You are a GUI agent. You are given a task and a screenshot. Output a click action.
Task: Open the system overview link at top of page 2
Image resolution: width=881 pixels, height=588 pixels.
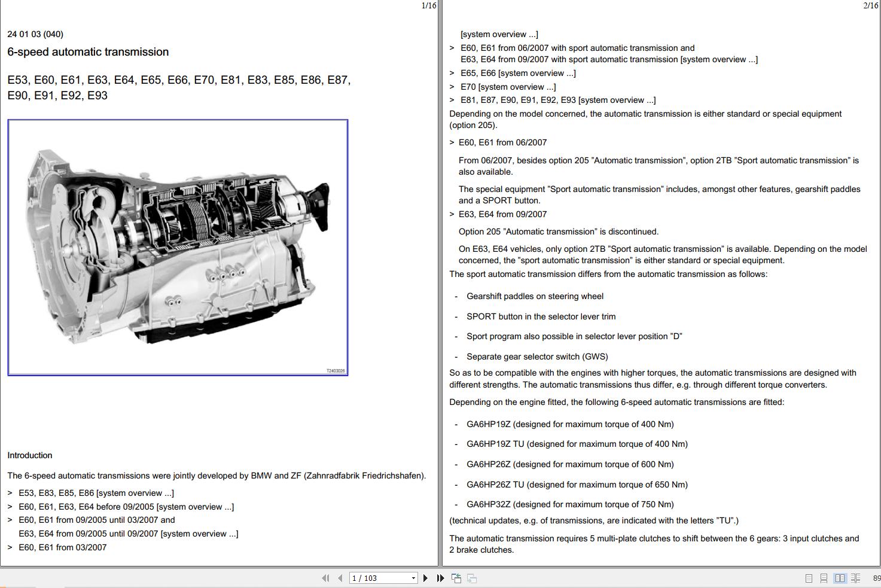click(x=499, y=34)
